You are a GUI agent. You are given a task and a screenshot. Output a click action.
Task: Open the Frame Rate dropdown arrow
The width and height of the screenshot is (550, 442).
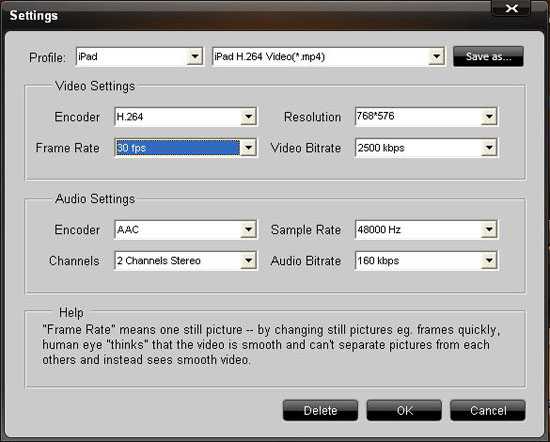tap(248, 148)
